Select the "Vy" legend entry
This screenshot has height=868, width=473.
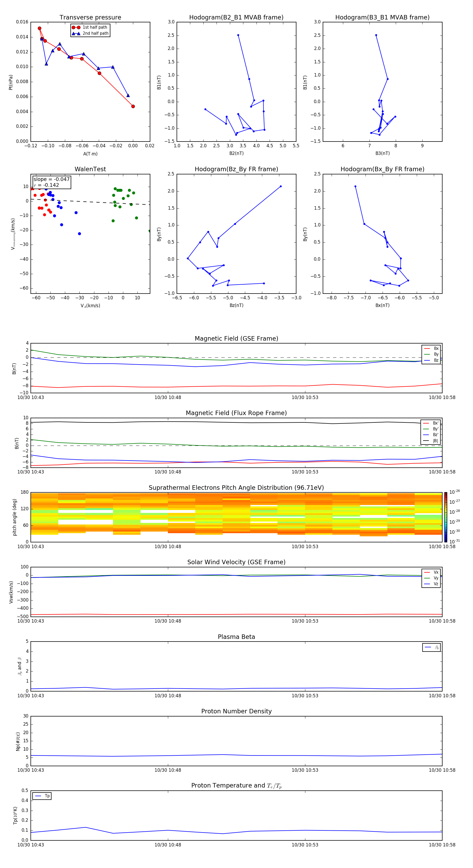(431, 578)
